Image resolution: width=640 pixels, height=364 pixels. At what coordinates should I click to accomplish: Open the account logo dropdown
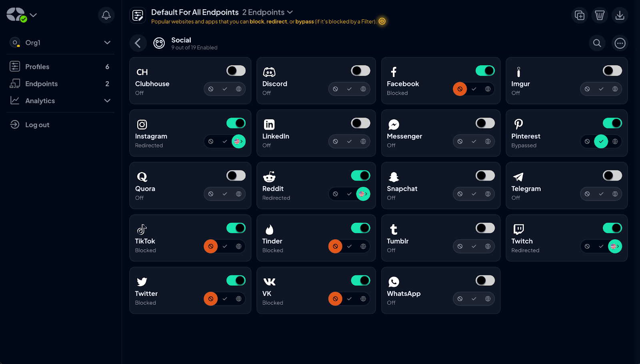(x=34, y=15)
